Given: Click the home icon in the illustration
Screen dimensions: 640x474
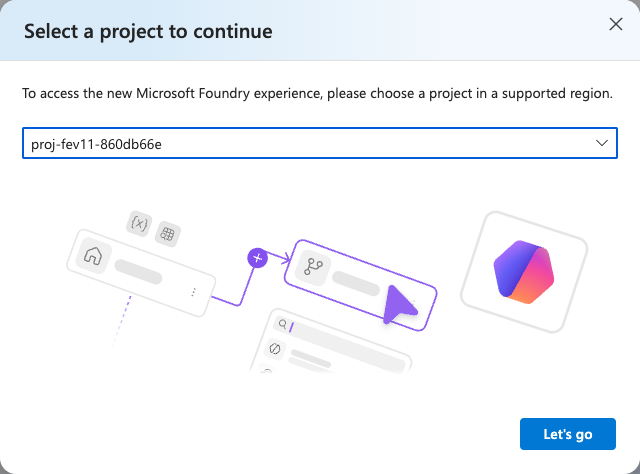Looking at the screenshot, I should coord(93,256).
